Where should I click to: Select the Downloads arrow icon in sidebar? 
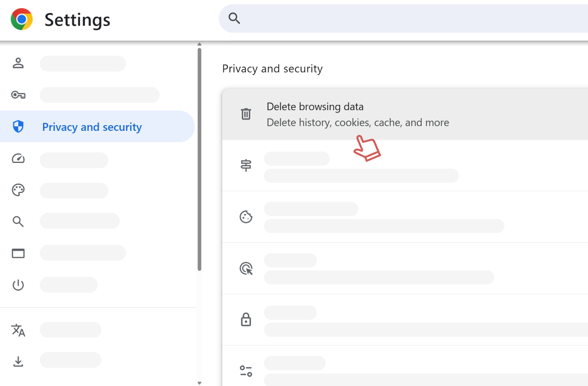pyautogui.click(x=18, y=361)
